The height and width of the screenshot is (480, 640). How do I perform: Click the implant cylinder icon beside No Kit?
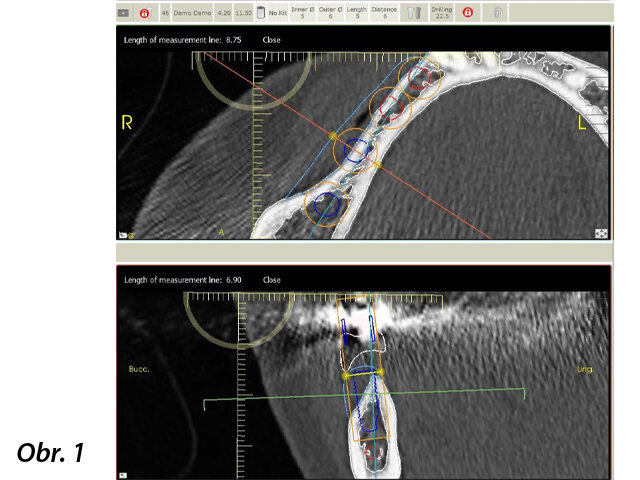[x=261, y=13]
